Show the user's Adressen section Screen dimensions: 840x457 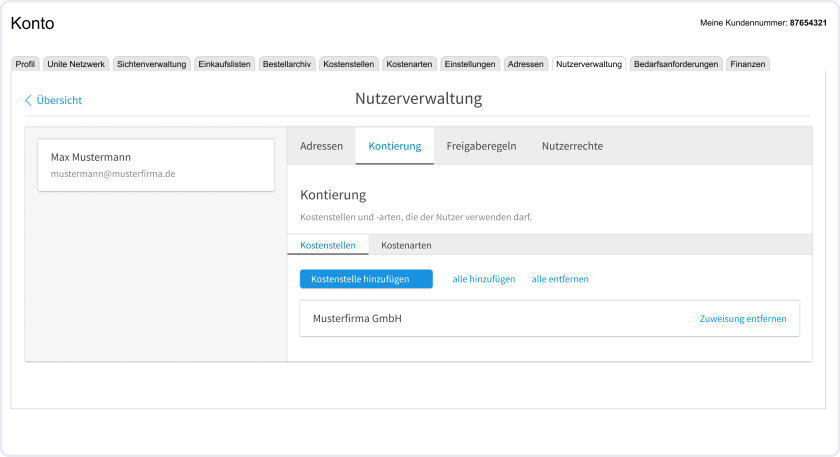point(321,146)
